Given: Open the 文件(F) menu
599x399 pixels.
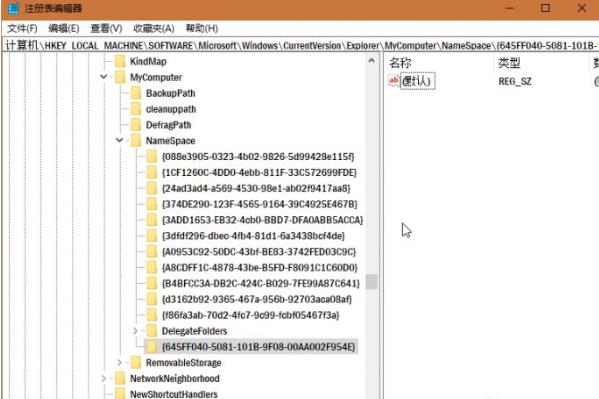Looking at the screenshot, I should click(x=23, y=28).
